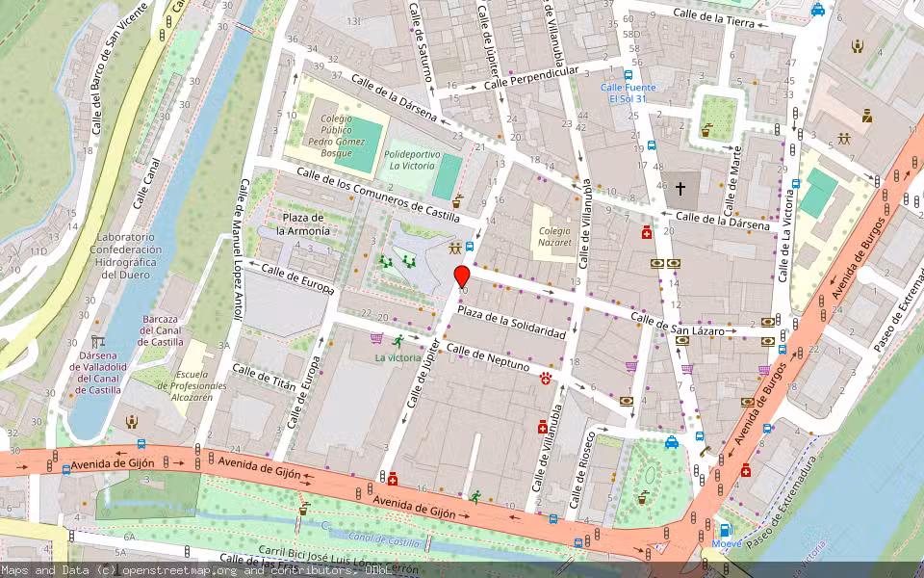The height and width of the screenshot is (578, 924).
Task: Click Laboratorio Confederación Hidrográfica del Duero label
Action: point(125,255)
